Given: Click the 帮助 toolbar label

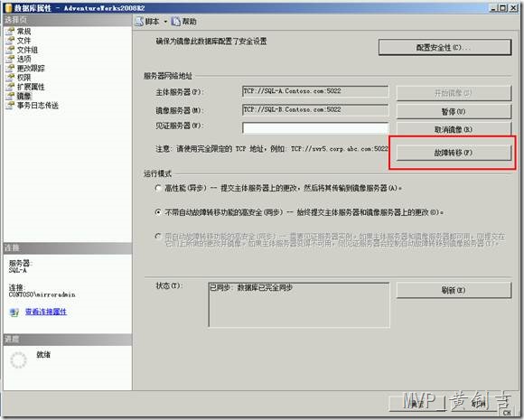Looking at the screenshot, I should coord(189,22).
